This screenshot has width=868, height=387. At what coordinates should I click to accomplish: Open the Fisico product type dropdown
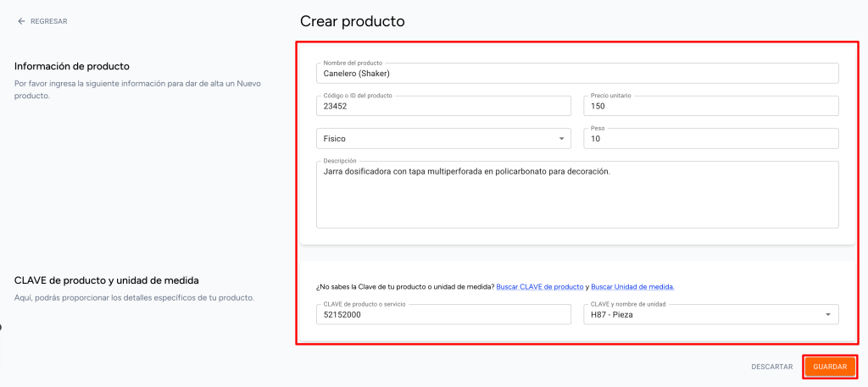click(x=443, y=139)
